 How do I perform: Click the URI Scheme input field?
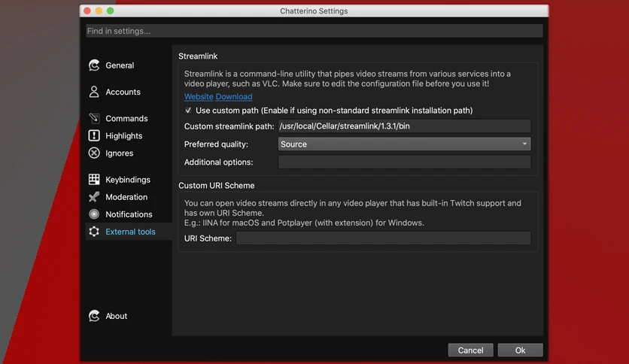coord(383,238)
